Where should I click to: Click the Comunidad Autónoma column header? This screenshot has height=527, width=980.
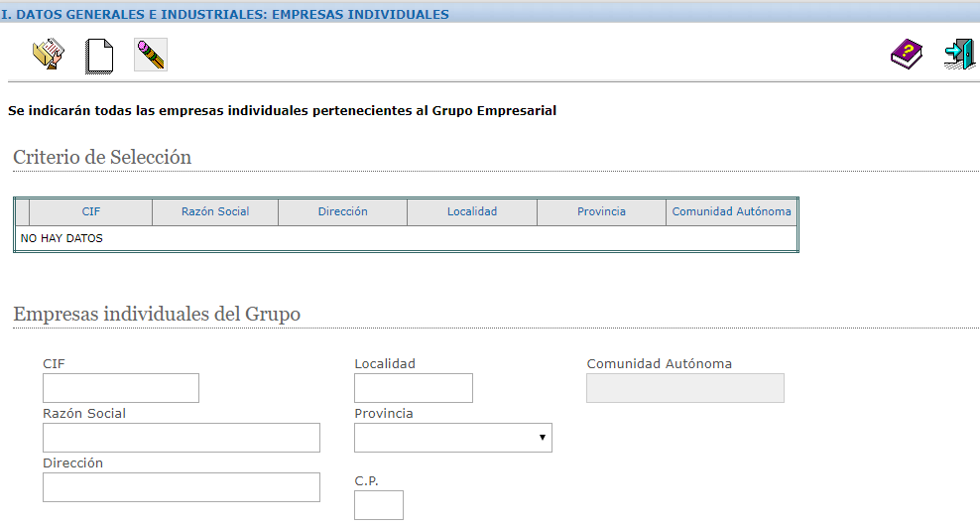pos(731,211)
